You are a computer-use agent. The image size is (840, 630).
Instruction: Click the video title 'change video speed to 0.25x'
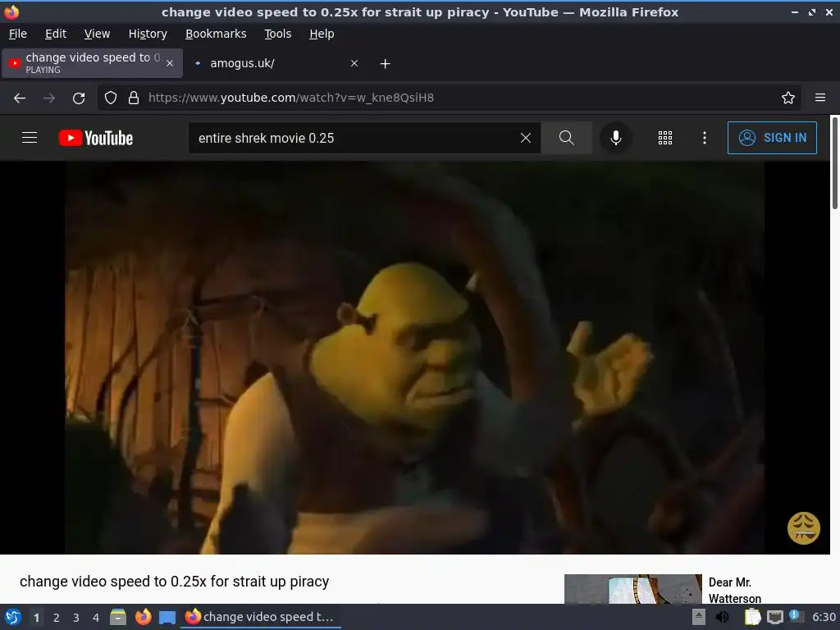coord(174,582)
